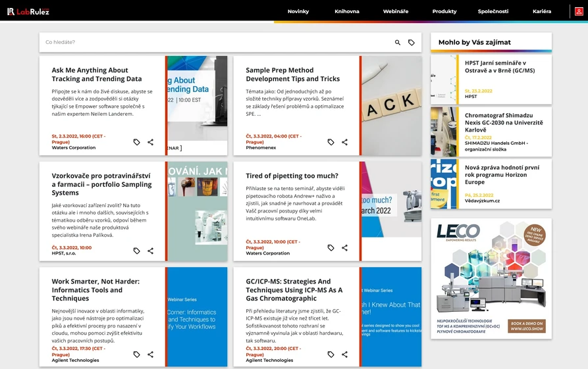
Task: Tag the Vzorkovače pro potravinářství webinar
Action: coord(137,251)
